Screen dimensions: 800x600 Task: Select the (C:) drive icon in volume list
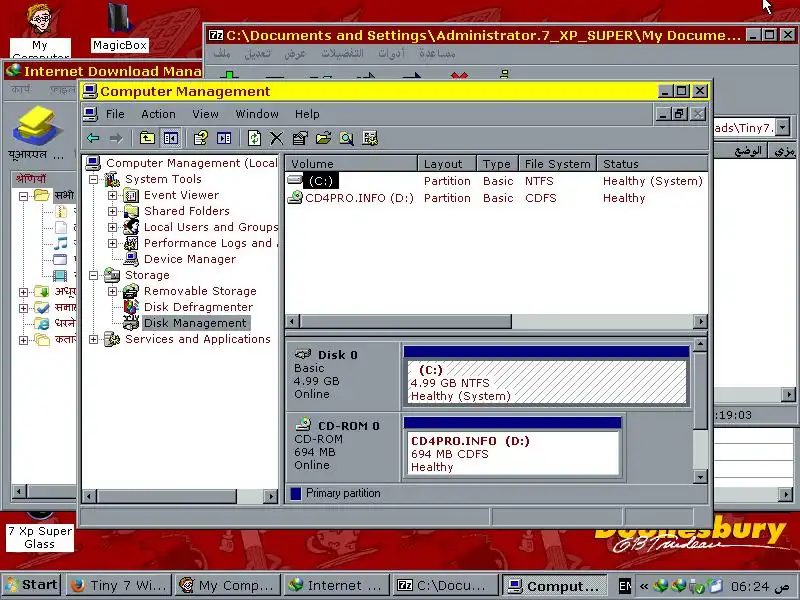[295, 180]
